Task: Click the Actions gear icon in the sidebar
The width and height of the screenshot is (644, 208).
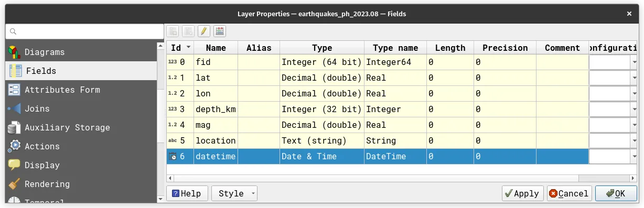Action: [x=14, y=146]
